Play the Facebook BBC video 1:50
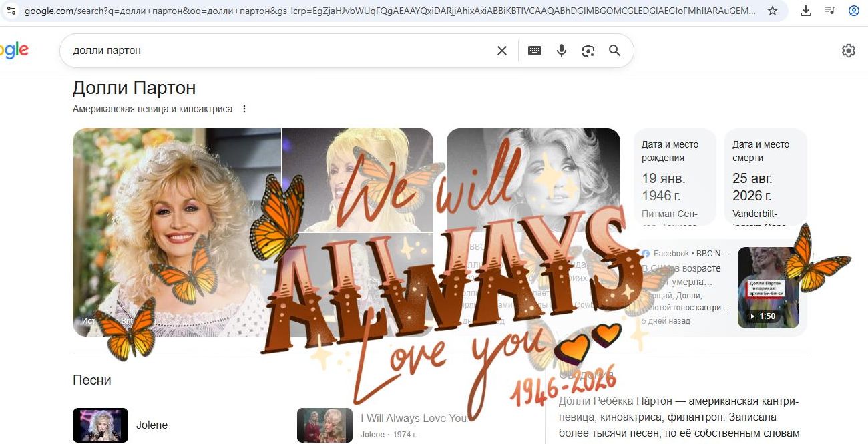The width and height of the screenshot is (868, 444). pos(768,288)
